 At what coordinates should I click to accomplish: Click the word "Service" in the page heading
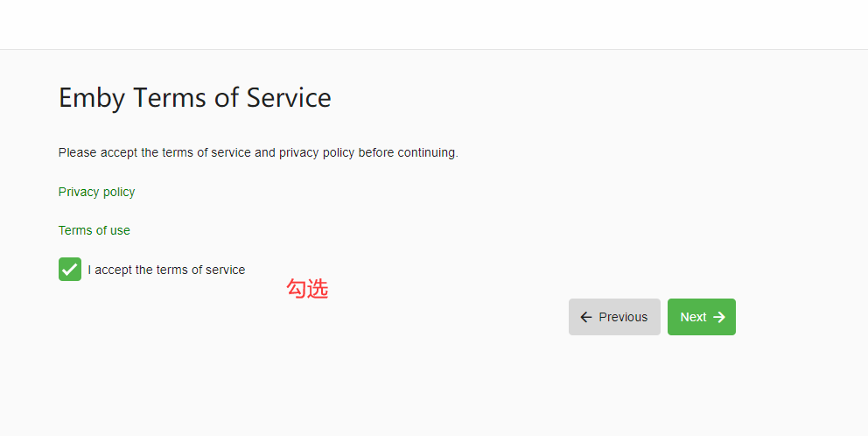pos(289,97)
